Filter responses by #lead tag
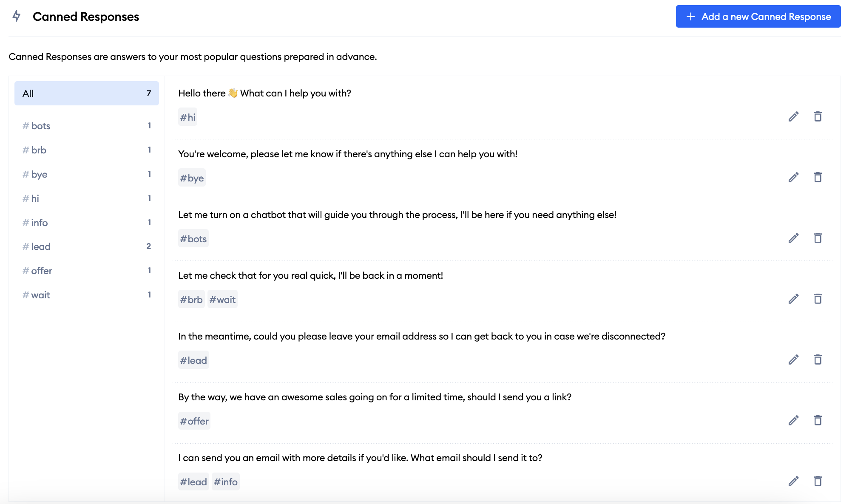 click(x=87, y=246)
